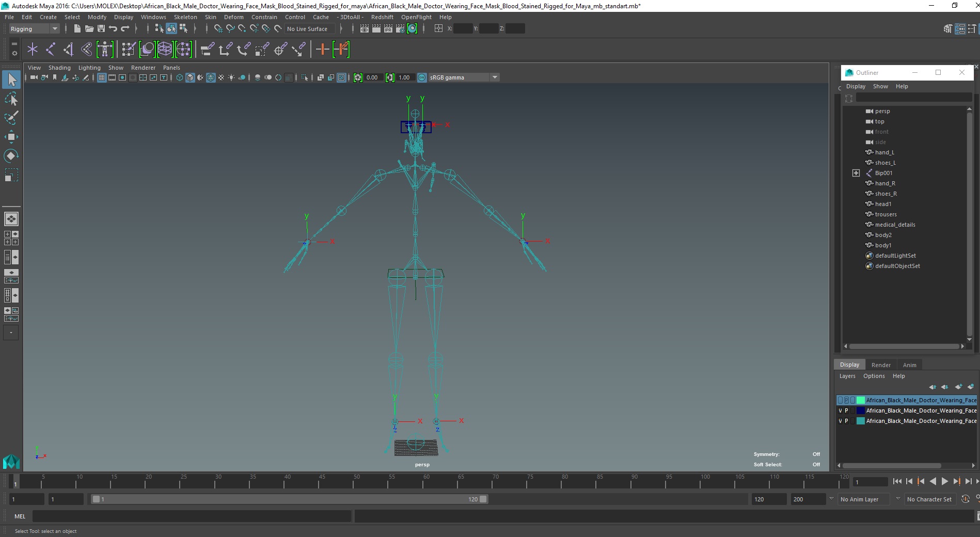The image size is (980, 537).
Task: Toggle the viewport grid display
Action: tap(102, 77)
